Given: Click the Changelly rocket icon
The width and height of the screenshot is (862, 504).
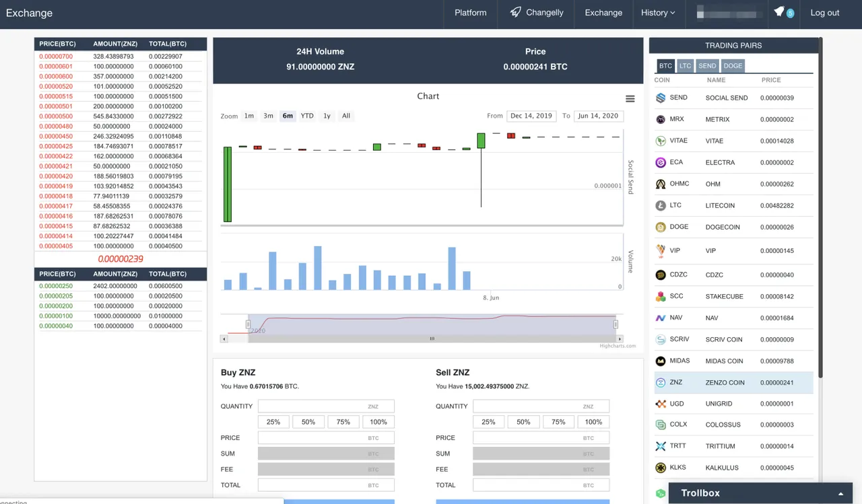Looking at the screenshot, I should 515,12.
